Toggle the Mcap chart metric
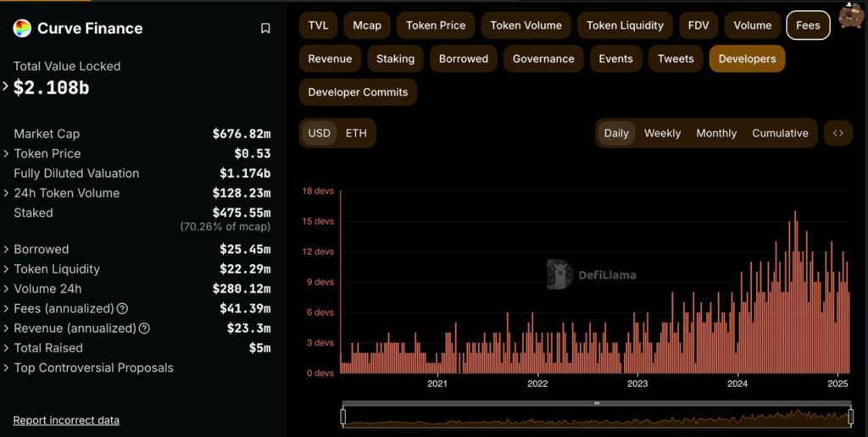 point(367,25)
